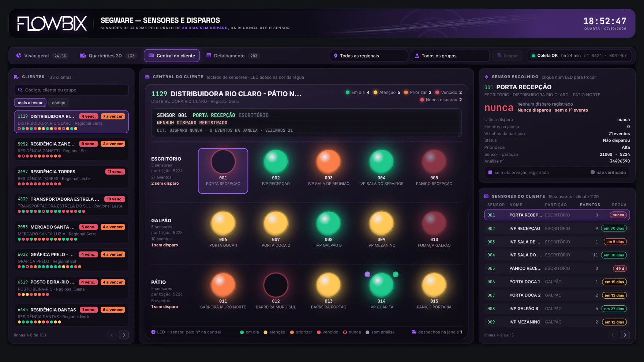Select the orange 003 IVP Sala de Reunião LED
This screenshot has height=362, width=644.
tap(329, 162)
